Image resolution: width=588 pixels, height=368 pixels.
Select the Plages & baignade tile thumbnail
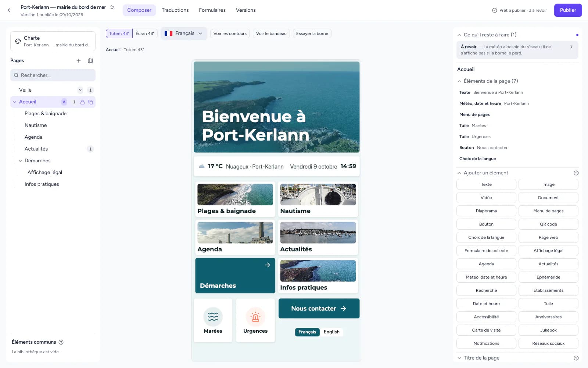tap(235, 194)
